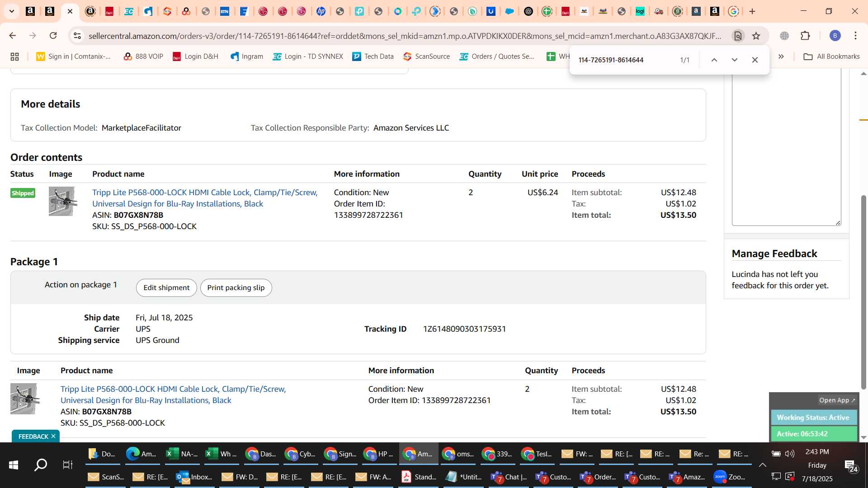
Task: Click the find-in-page search field
Action: [624, 60]
